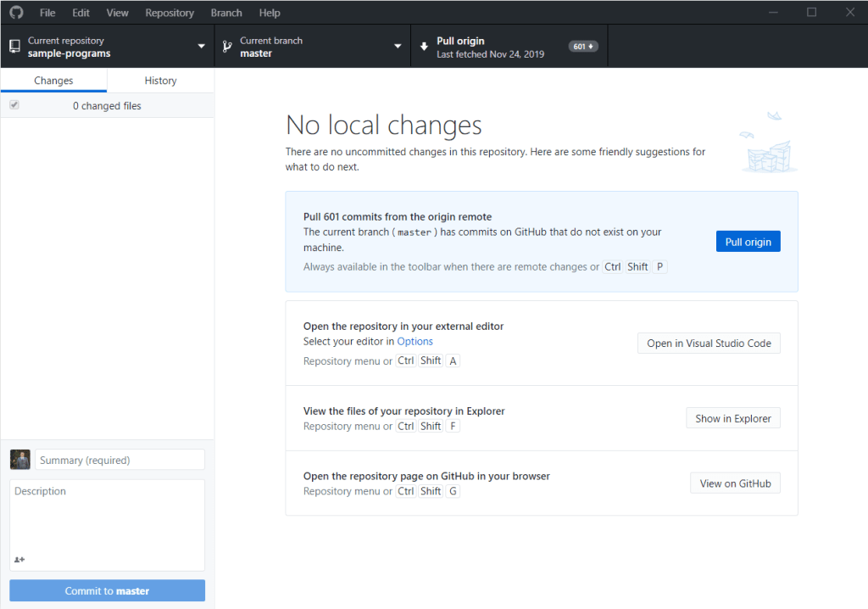The width and height of the screenshot is (868, 609).
Task: Click the 'No local changes' heading
Action: point(384,125)
